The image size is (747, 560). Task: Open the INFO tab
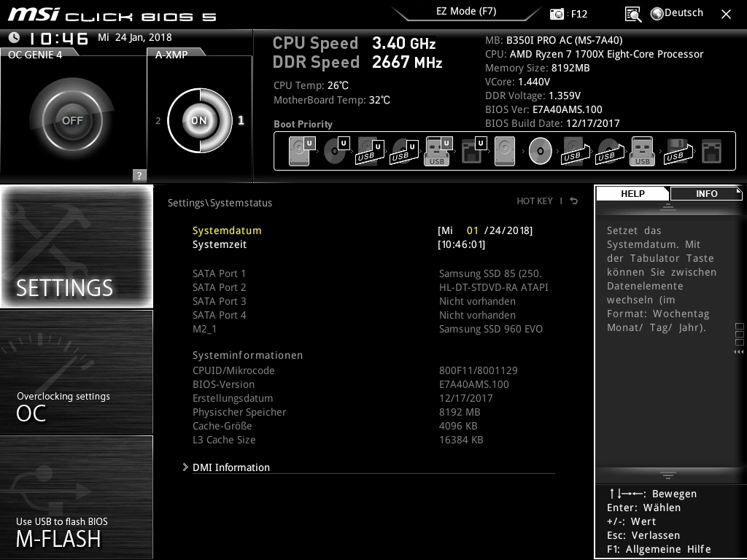click(706, 194)
